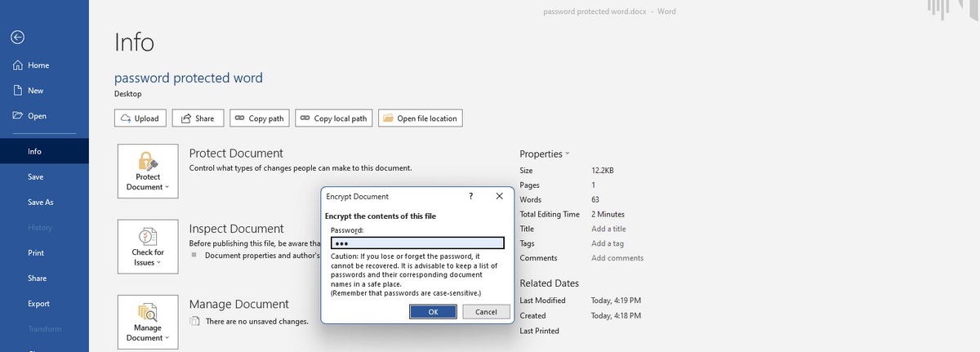Click Open file location button
This screenshot has height=352, width=980.
coord(420,118)
